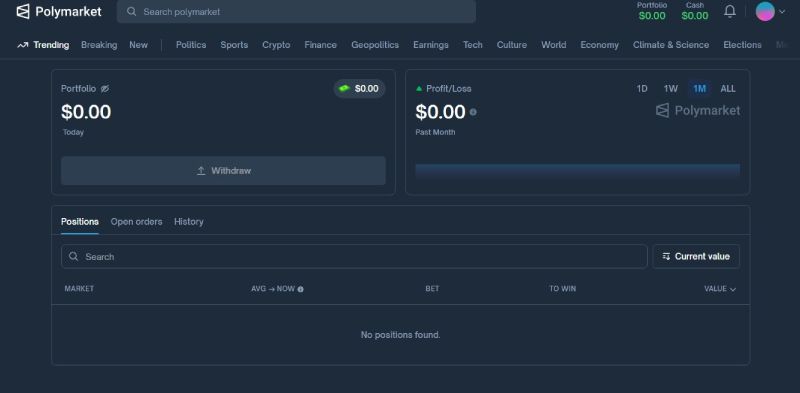The height and width of the screenshot is (393, 800).
Task: Click the Cash balance in header
Action: (x=695, y=11)
